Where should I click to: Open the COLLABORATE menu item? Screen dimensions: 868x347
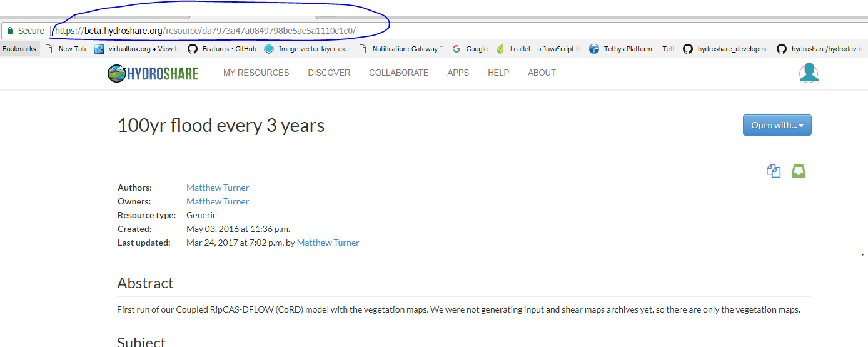click(x=399, y=73)
